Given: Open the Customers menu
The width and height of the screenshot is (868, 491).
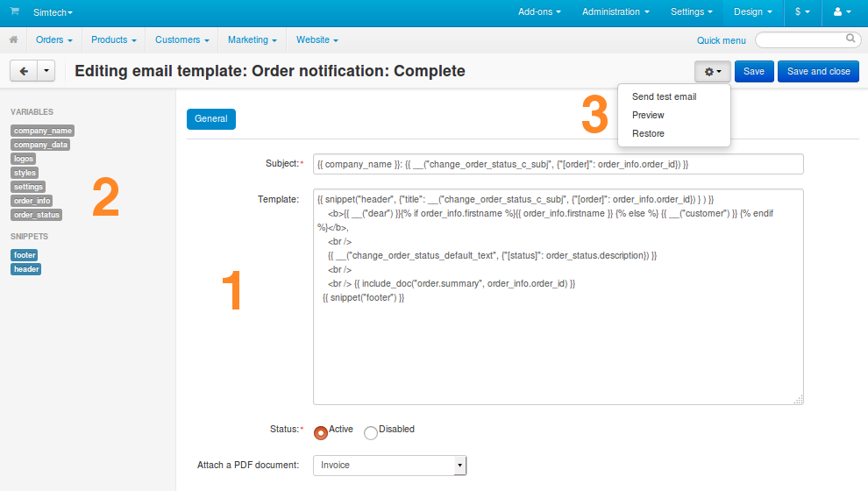Looking at the screenshot, I should click(x=182, y=39).
